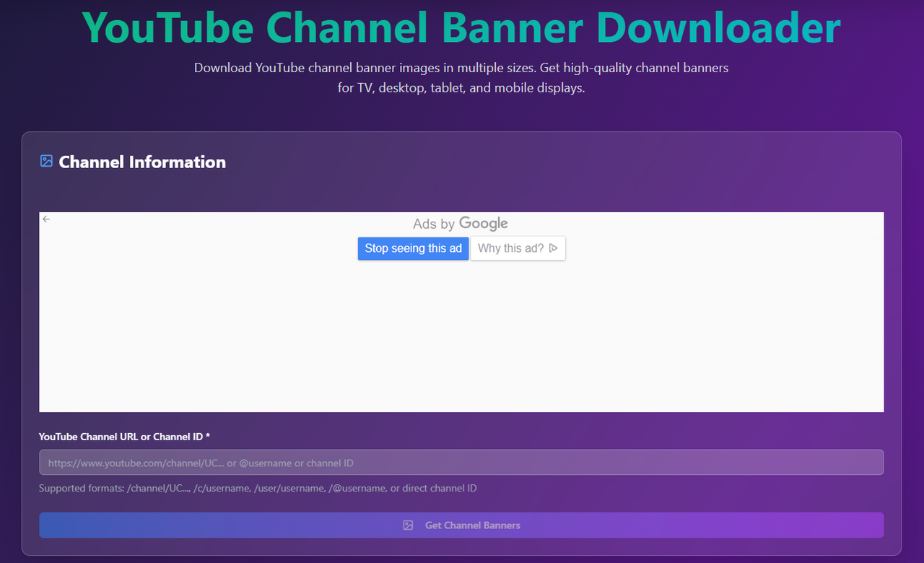Click the Google logo in the ad header
924x563 pixels.
pos(483,224)
